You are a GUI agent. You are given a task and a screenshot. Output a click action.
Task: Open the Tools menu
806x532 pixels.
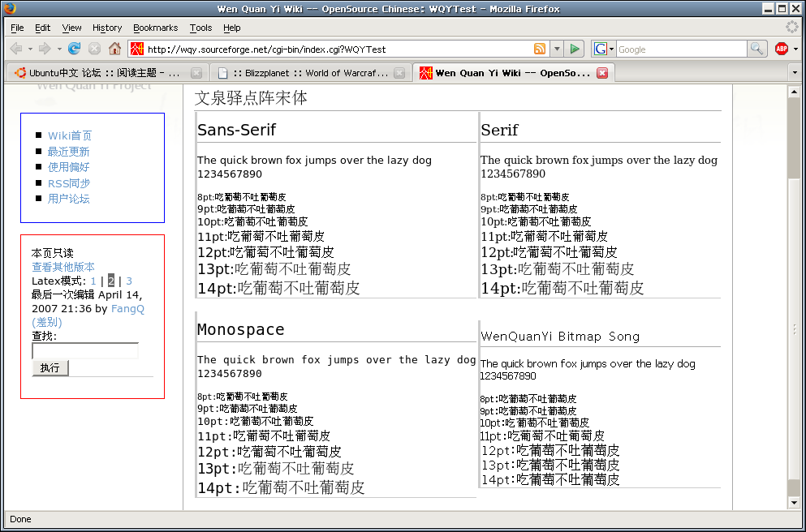200,28
